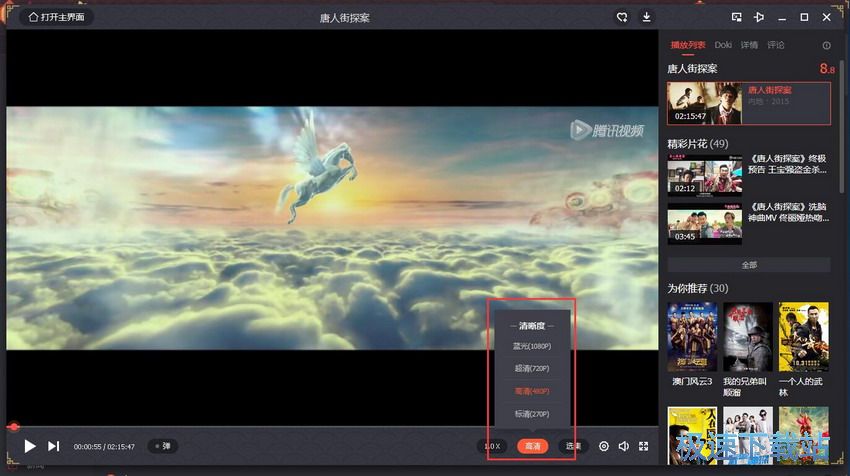Toggle the 弹 danmaku switch
850x476 pixels.
tap(163, 446)
